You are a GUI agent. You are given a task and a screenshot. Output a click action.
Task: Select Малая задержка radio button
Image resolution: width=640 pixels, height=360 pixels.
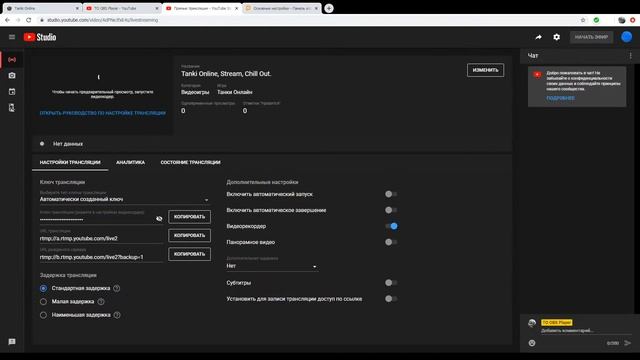pyautogui.click(x=43, y=302)
